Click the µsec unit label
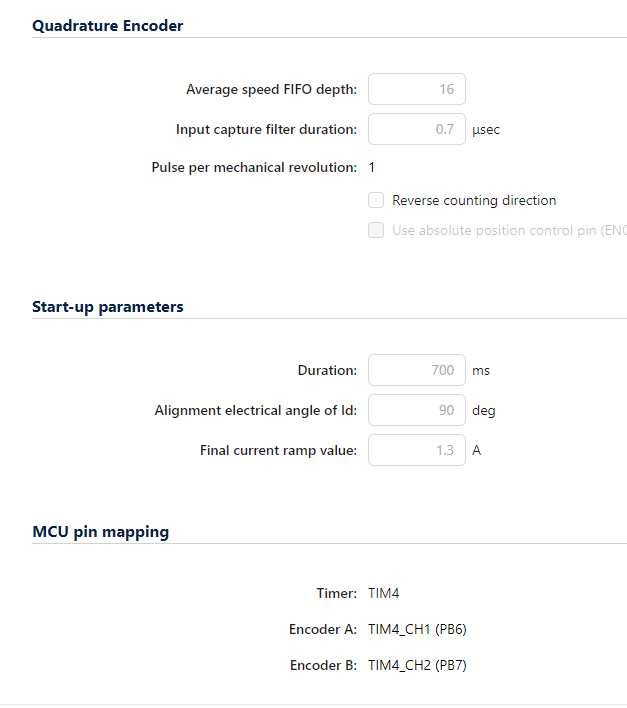 486,130
